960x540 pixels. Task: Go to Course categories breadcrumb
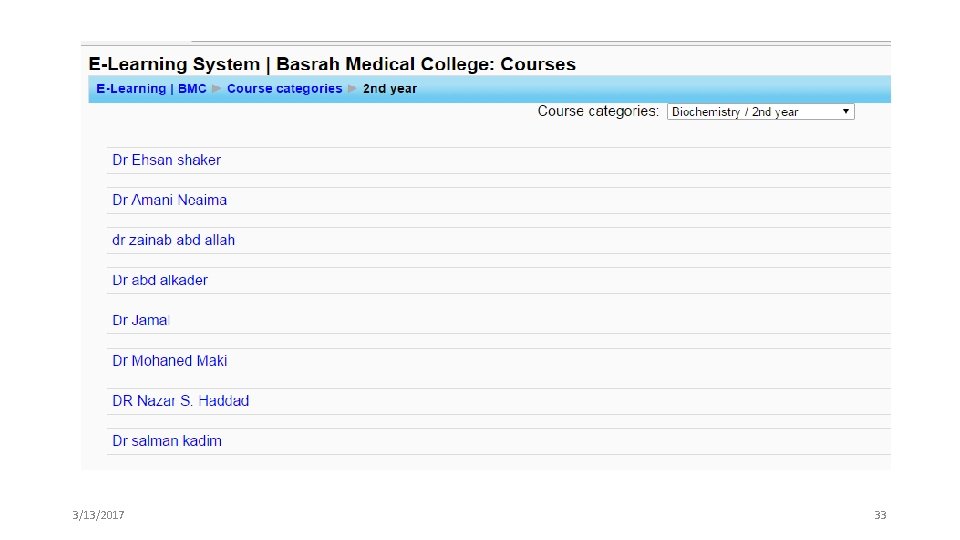point(285,89)
